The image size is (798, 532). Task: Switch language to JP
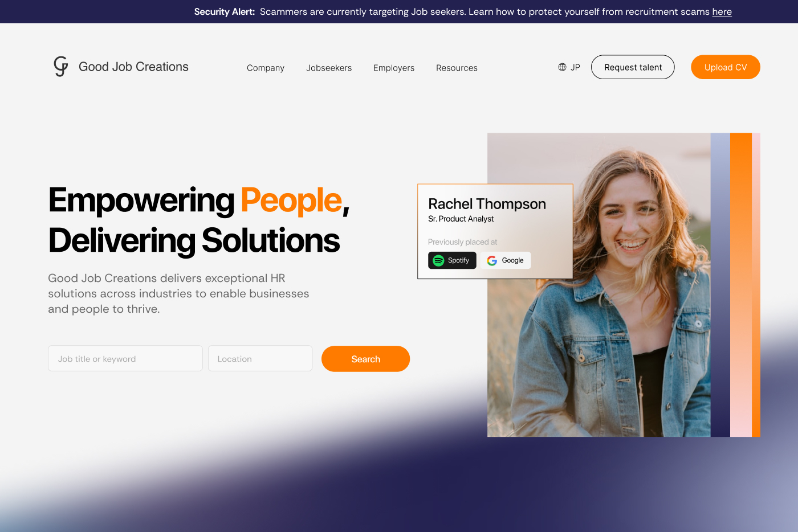click(575, 67)
